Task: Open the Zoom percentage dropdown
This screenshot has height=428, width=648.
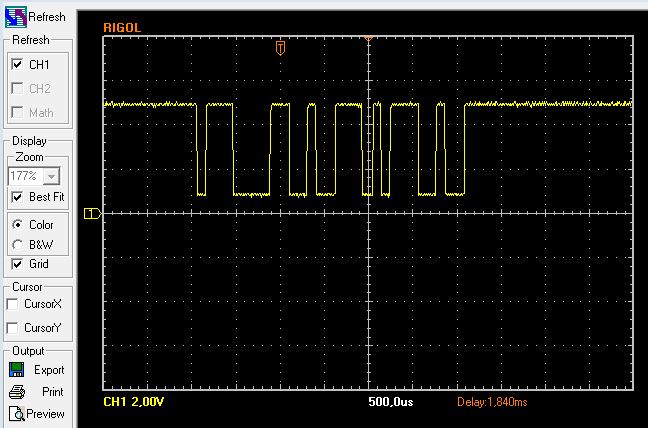Action: tap(52, 176)
